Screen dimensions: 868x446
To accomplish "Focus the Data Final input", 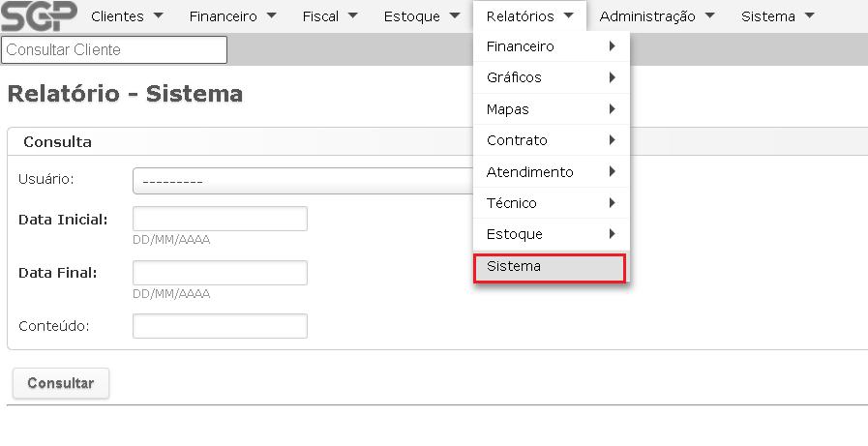I will pos(220,273).
